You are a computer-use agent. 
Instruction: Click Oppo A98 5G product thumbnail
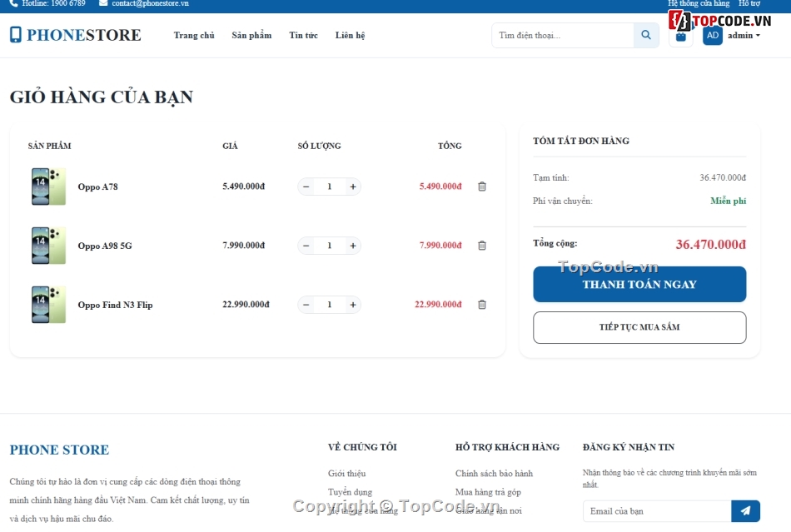click(x=48, y=246)
